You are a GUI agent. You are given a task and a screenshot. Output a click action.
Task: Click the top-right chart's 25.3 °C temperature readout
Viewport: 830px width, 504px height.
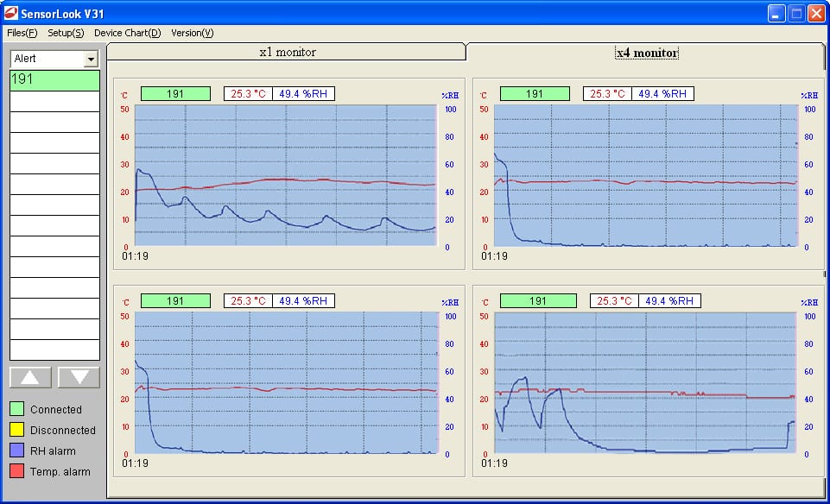[x=607, y=93]
